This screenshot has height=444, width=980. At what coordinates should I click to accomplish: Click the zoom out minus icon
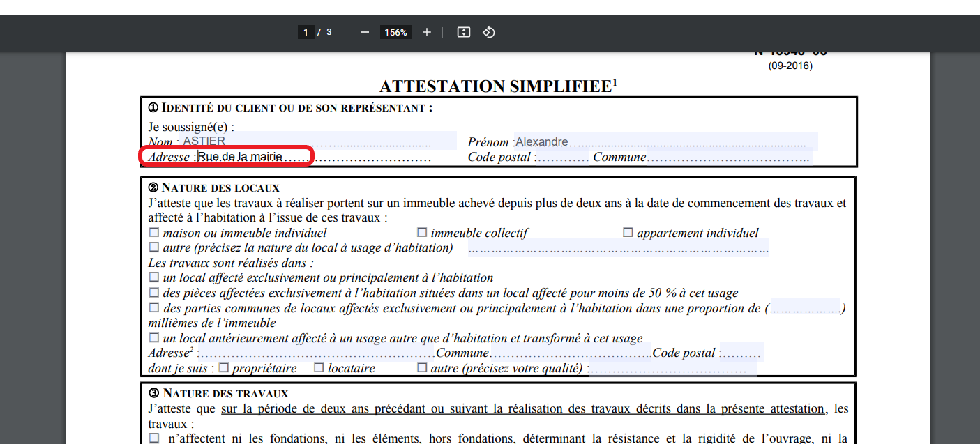(364, 32)
